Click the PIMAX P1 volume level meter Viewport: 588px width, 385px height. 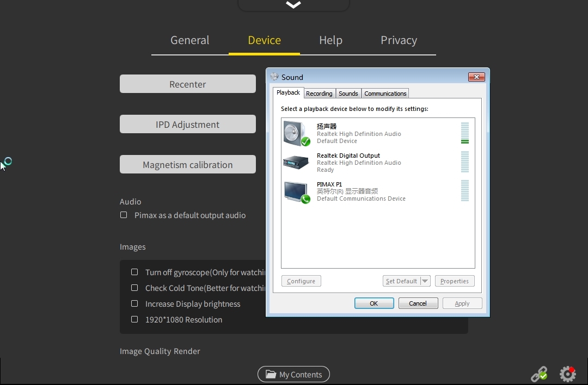464,191
